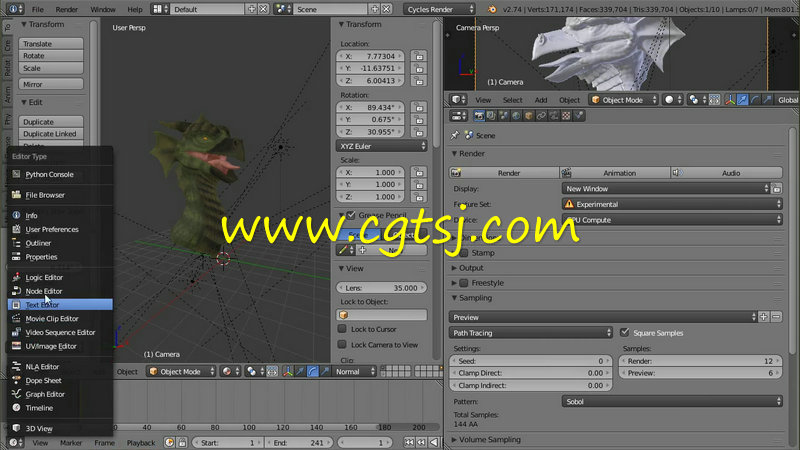Select translate manipulator arrow in camera view header
Screen dimensions: 800x450
(742, 100)
